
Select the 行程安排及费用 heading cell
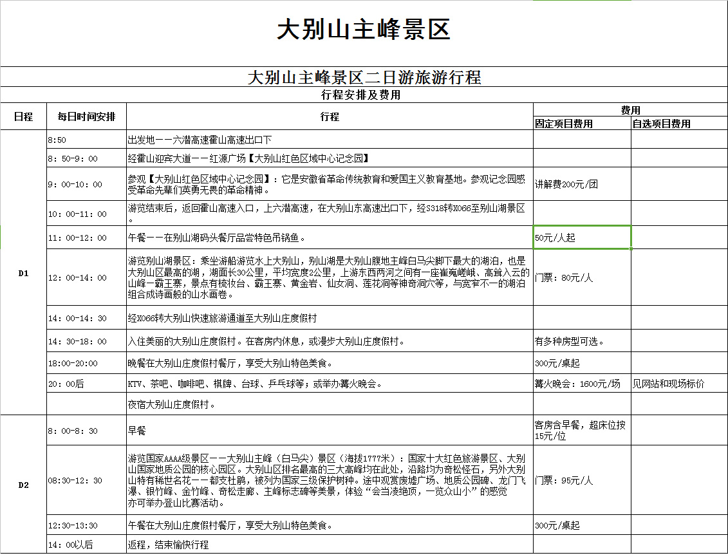(x=364, y=95)
